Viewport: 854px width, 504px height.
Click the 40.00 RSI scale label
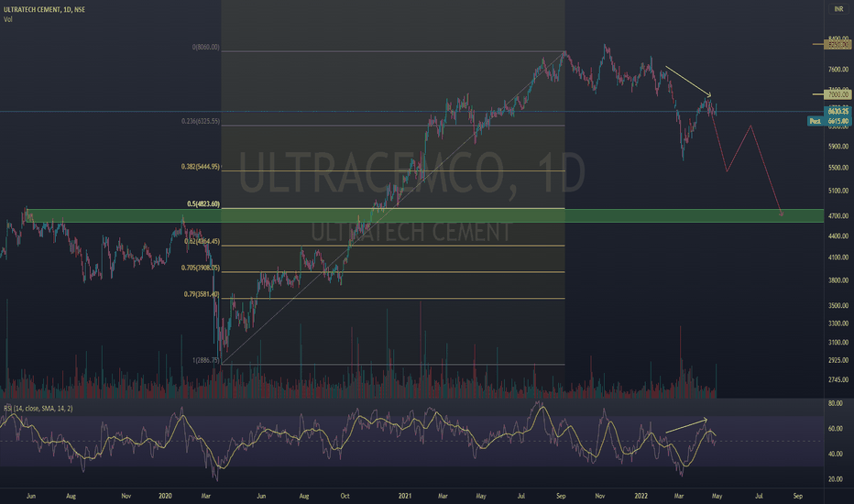point(836,454)
